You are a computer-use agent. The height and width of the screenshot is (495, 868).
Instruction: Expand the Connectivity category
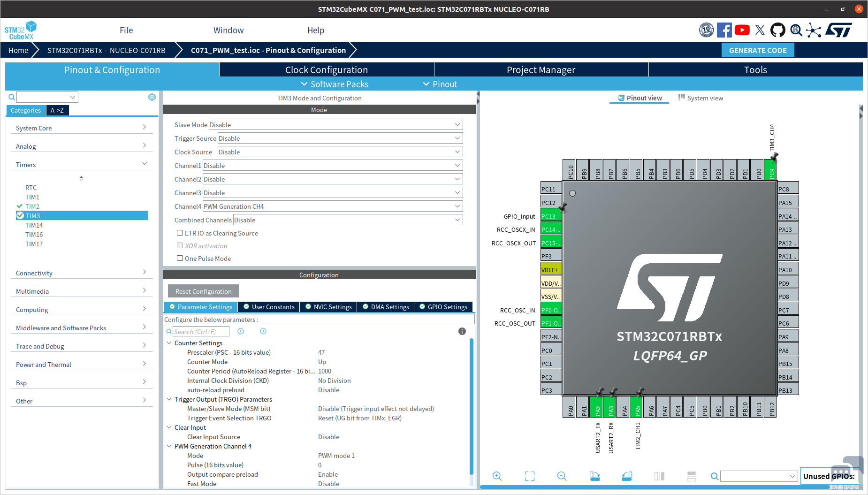click(82, 273)
